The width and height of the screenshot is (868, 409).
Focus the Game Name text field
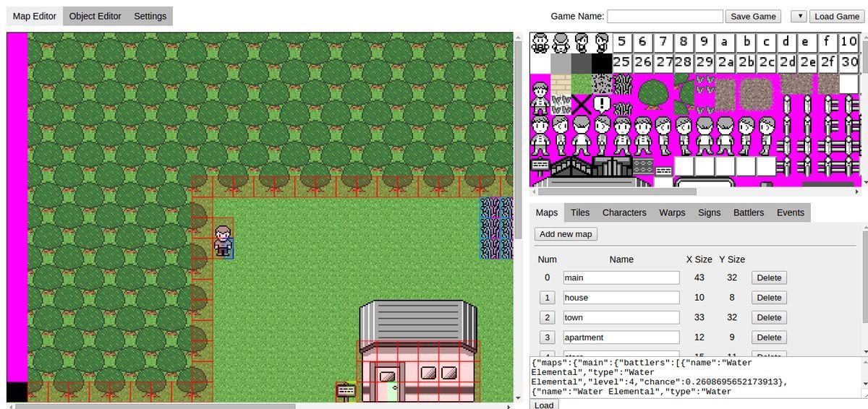tap(665, 16)
